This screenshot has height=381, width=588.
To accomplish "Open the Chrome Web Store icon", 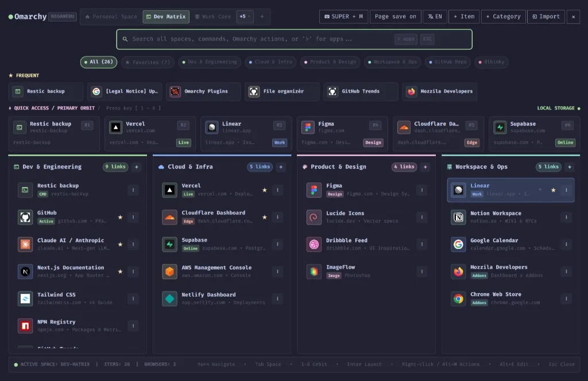I will [x=458, y=298].
